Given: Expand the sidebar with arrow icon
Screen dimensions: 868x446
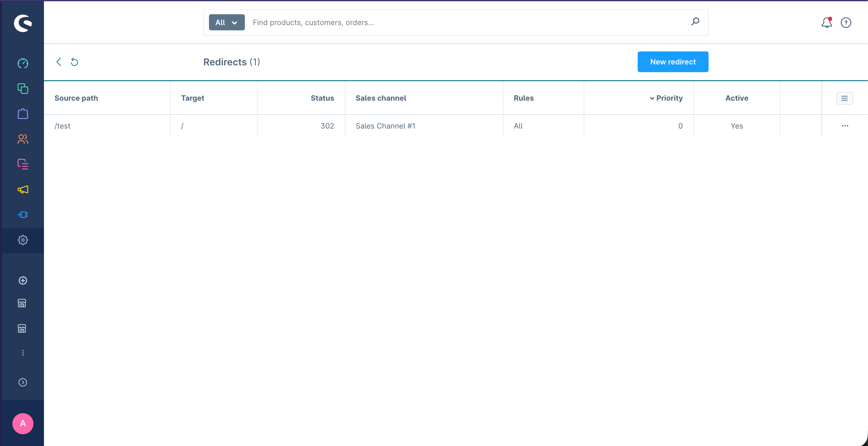Looking at the screenshot, I should point(23,382).
